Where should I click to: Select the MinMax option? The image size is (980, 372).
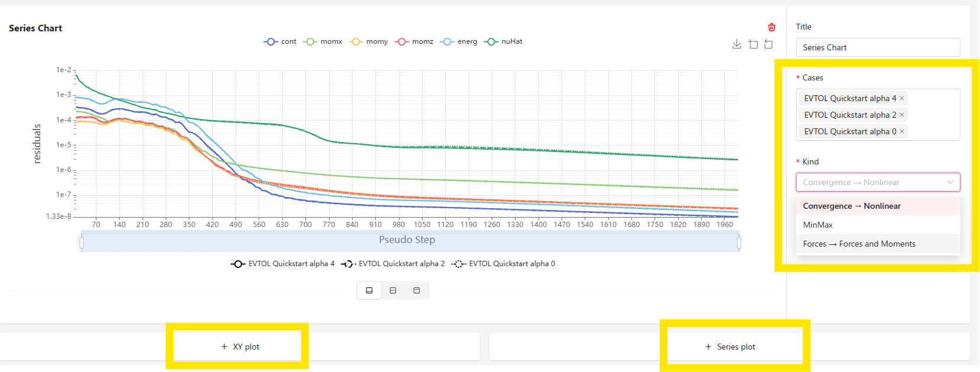point(818,225)
